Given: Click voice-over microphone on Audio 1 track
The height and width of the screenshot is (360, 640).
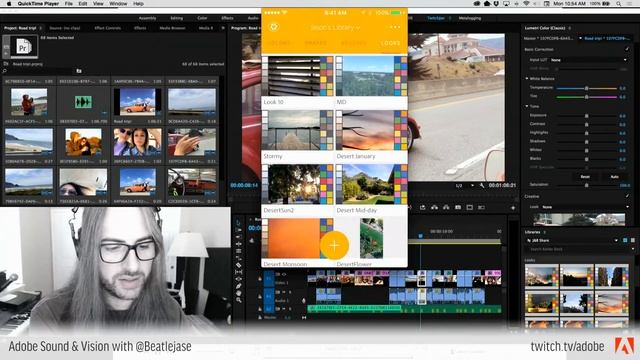Looking at the screenshot, I should [x=304, y=300].
